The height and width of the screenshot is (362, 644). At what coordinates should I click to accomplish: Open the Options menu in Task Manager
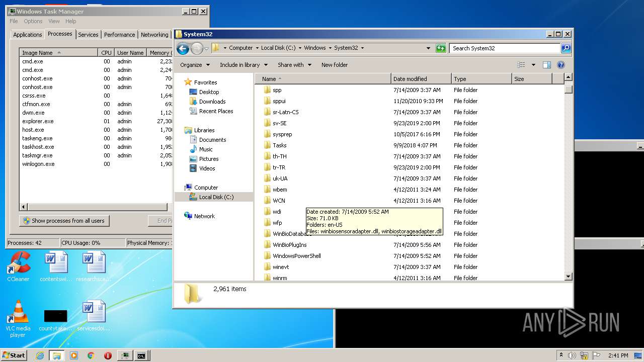[x=33, y=21]
